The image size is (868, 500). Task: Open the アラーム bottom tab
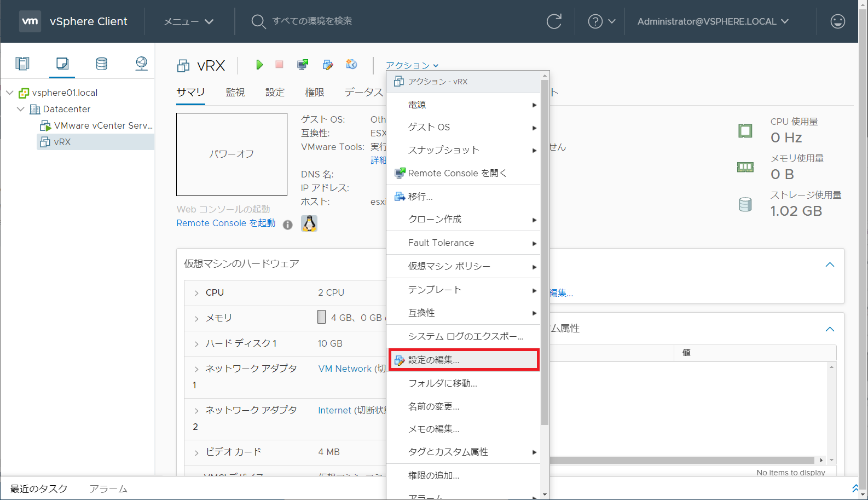108,488
